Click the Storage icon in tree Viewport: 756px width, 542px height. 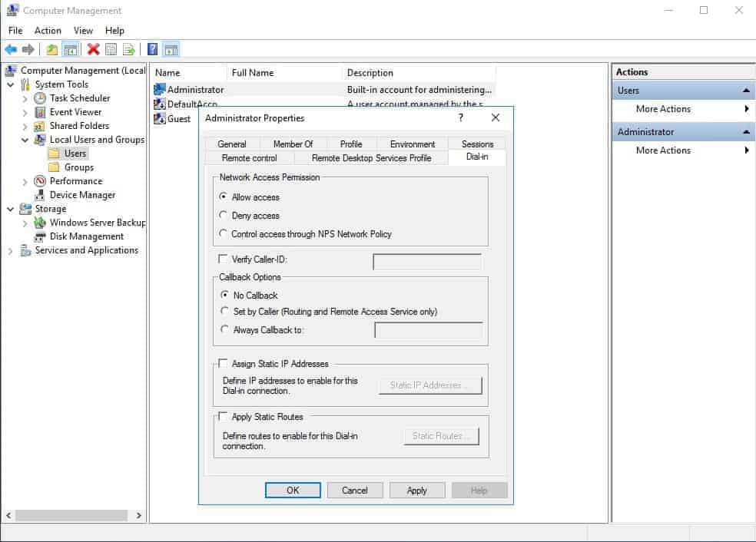click(25, 209)
